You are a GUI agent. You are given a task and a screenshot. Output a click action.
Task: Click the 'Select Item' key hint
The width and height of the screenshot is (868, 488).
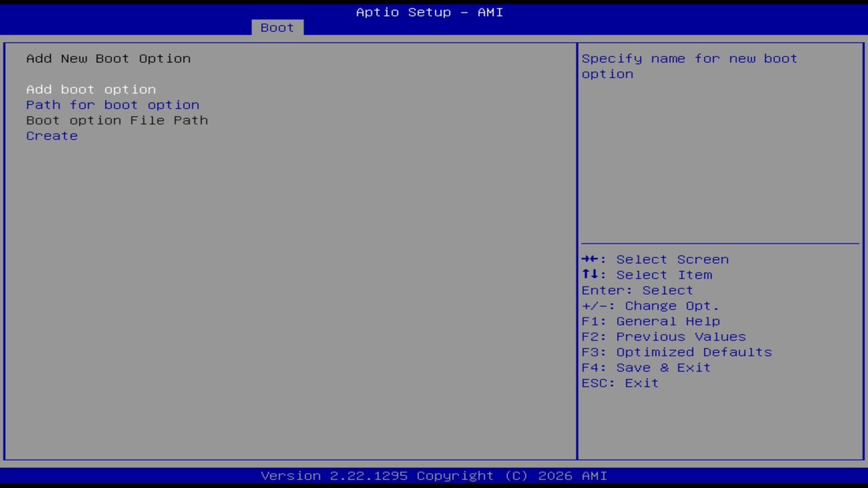[647, 275]
